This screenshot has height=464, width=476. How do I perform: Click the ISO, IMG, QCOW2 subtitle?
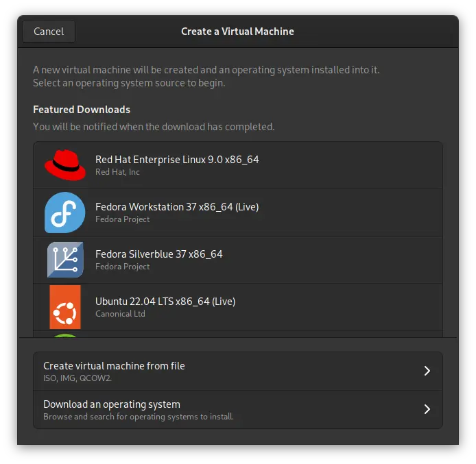(78, 378)
